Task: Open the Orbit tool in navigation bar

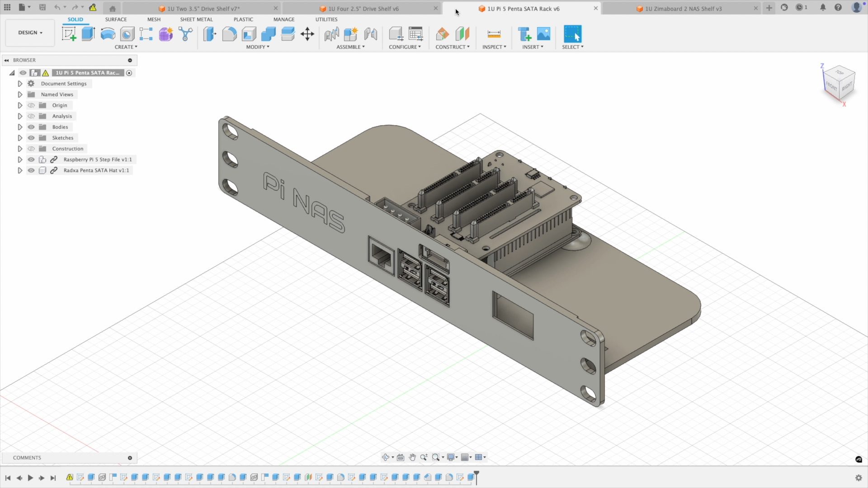Action: click(385, 457)
